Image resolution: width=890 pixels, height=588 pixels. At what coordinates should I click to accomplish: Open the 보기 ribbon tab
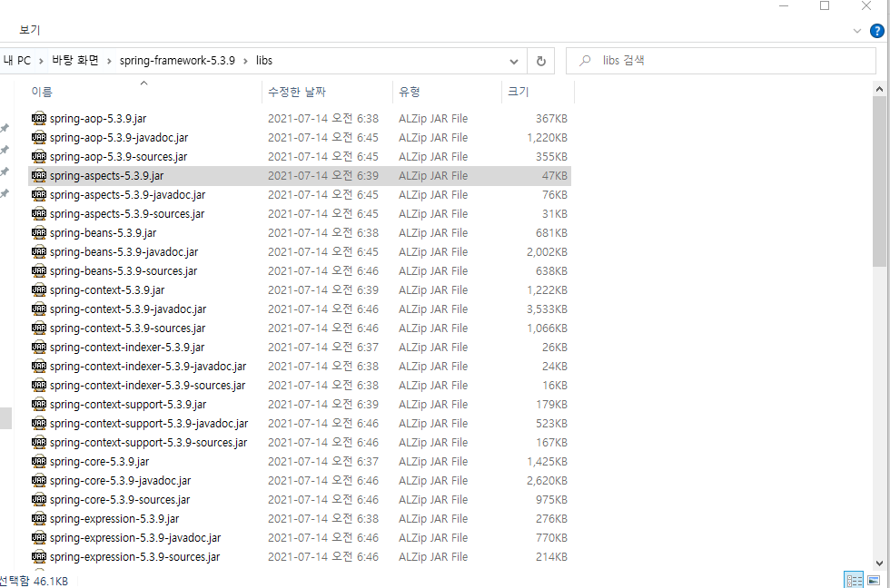click(29, 30)
